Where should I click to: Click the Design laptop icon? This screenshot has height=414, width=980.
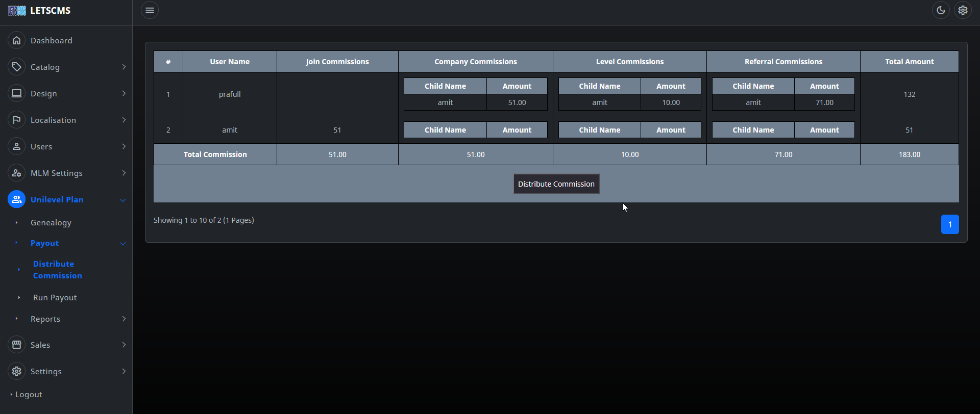point(17,93)
